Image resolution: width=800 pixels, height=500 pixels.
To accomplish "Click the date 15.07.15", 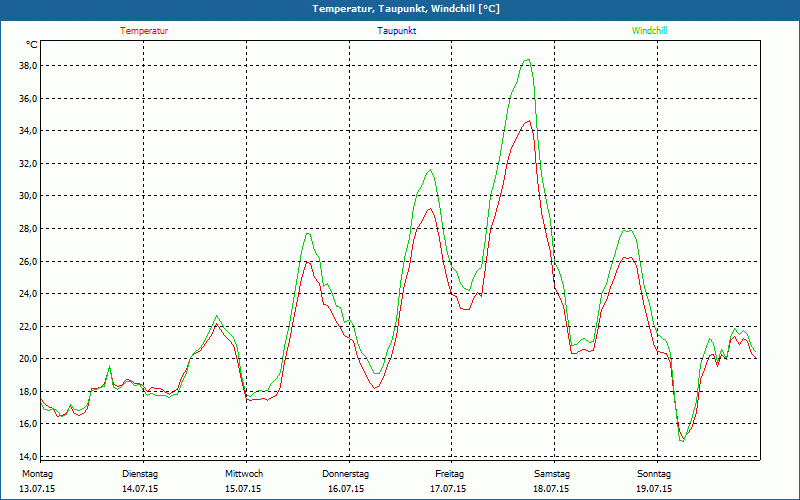I will point(243,489).
